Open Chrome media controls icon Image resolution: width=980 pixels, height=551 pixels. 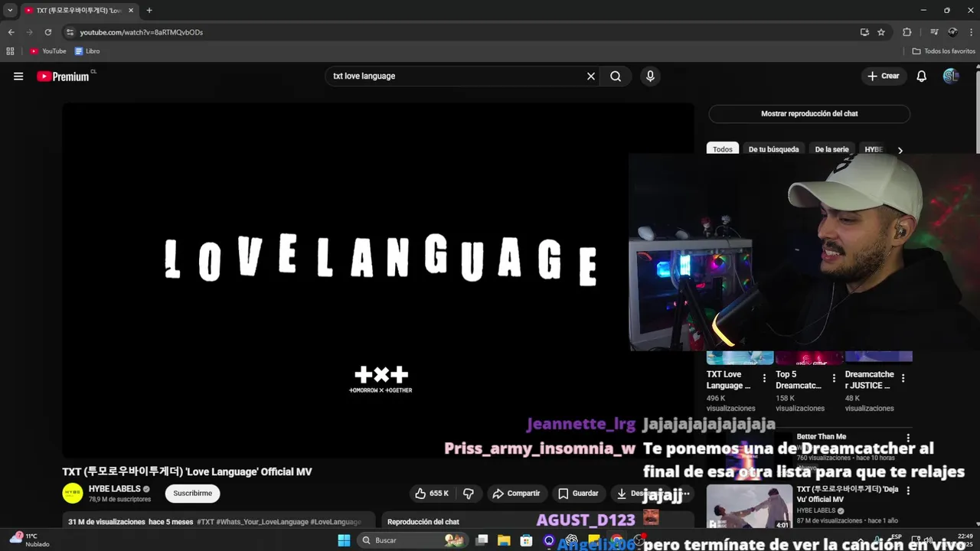click(934, 32)
